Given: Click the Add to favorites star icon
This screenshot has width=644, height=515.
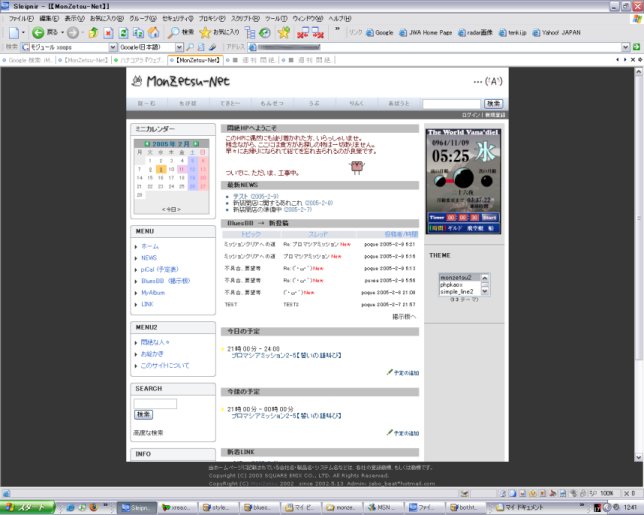Looking at the screenshot, I should [284, 32].
